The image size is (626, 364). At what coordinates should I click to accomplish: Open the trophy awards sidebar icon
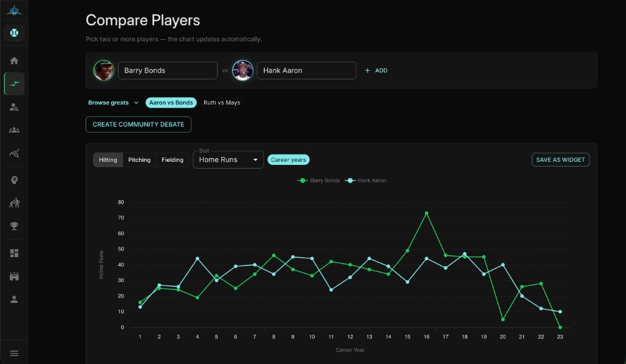tap(14, 226)
